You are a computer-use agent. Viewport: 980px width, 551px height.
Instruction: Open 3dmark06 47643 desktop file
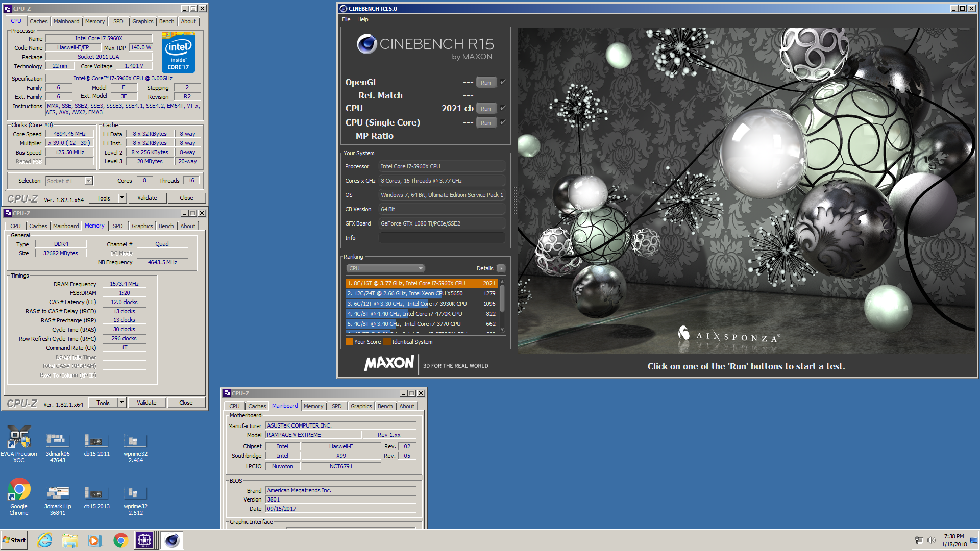(58, 447)
